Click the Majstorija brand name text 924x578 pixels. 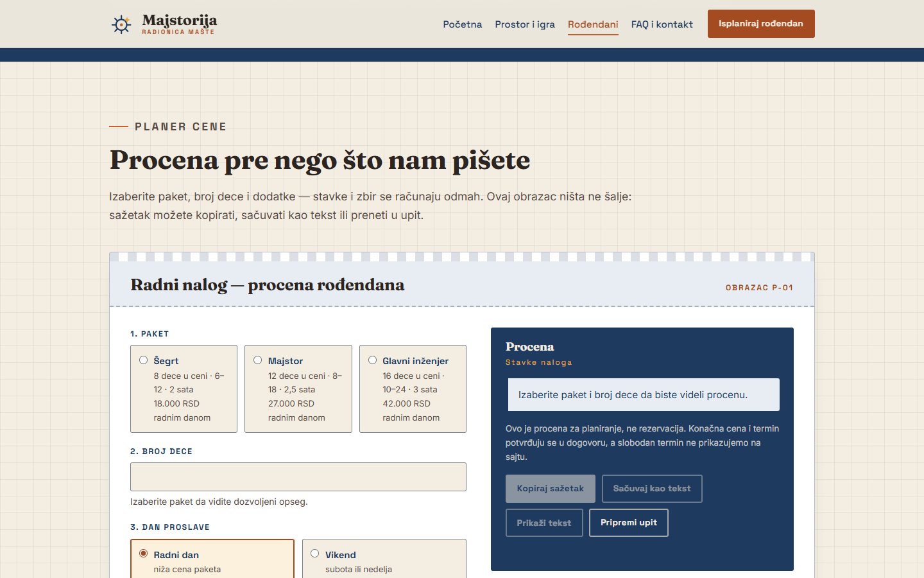[x=180, y=21]
